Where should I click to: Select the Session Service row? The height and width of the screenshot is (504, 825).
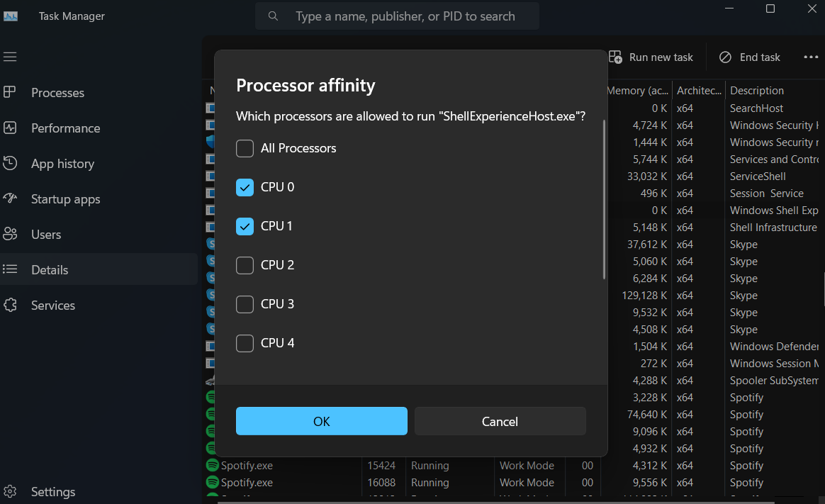tap(766, 193)
